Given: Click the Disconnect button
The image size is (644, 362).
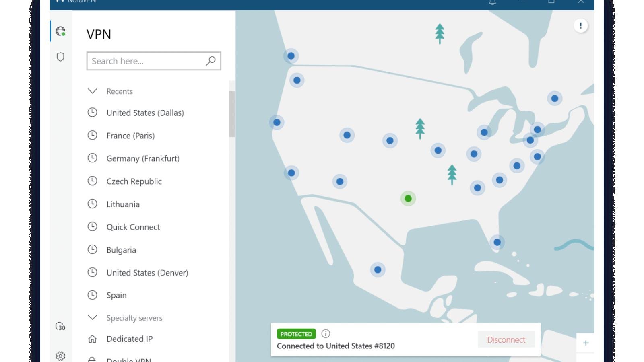Looking at the screenshot, I should tap(506, 339).
